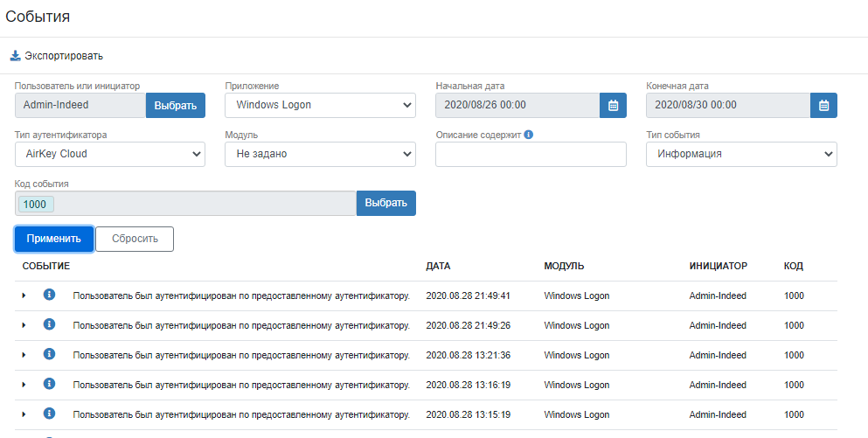Screen dimensions: 868x438
Task: Click Выбрать next to event code field
Action: click(x=386, y=203)
